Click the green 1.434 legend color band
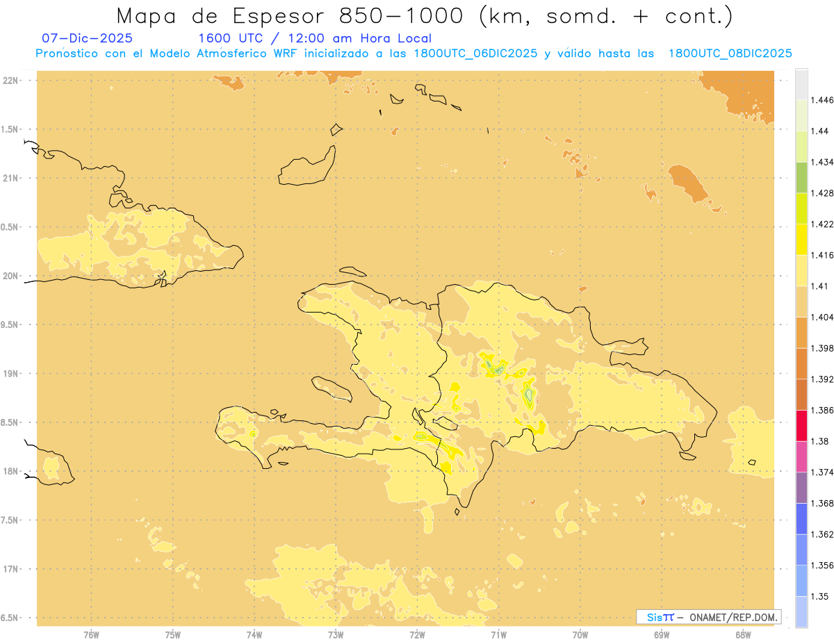This screenshot has height=644, width=834. point(801,177)
